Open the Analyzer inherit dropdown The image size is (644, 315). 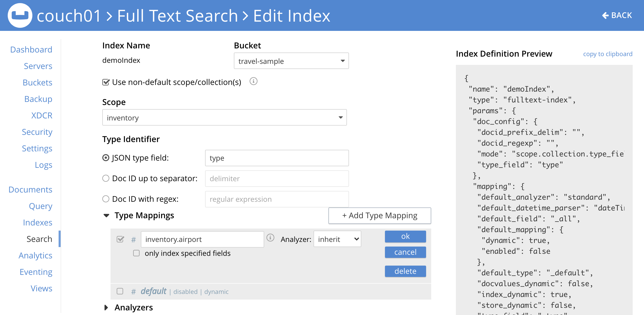point(337,239)
